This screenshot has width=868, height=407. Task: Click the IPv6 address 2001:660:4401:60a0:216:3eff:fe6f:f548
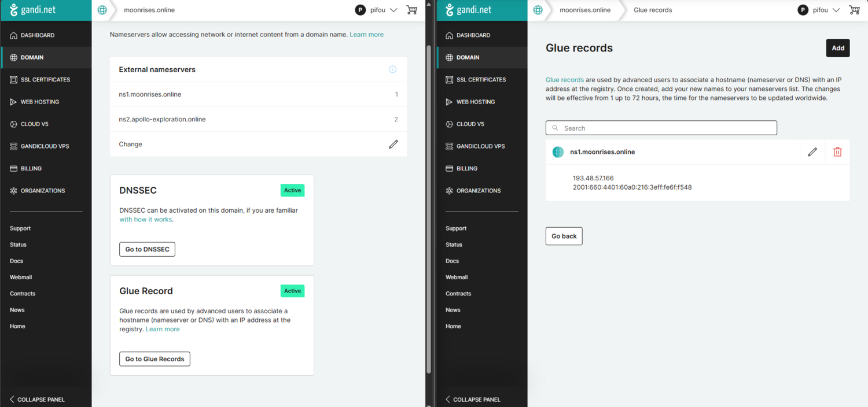(632, 187)
